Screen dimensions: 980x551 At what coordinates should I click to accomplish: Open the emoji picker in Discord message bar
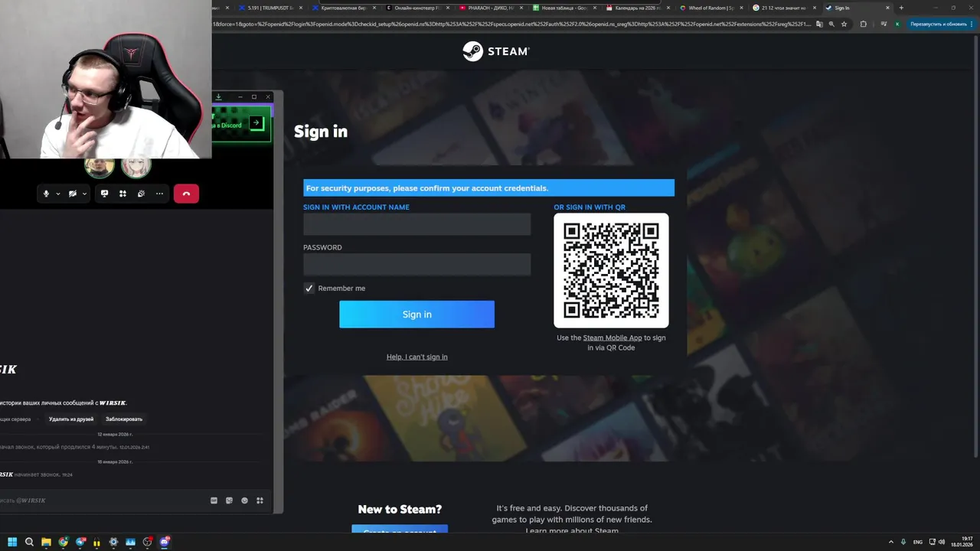click(x=244, y=500)
